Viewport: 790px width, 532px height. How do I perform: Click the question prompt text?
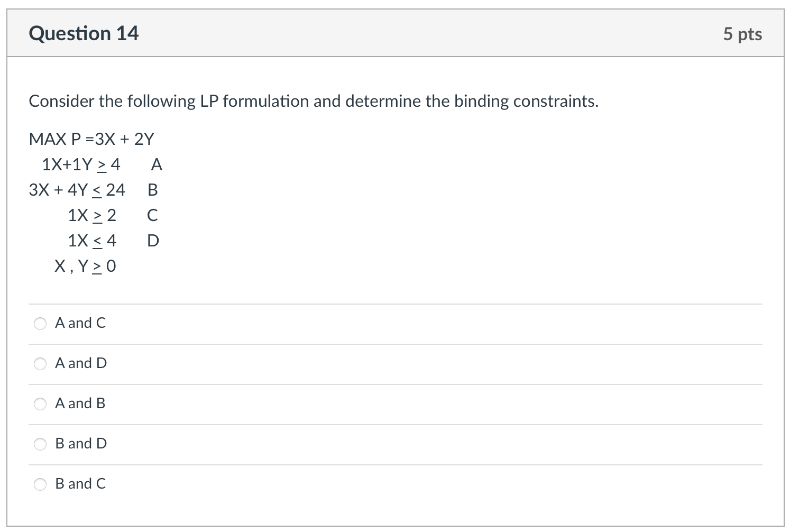click(314, 101)
